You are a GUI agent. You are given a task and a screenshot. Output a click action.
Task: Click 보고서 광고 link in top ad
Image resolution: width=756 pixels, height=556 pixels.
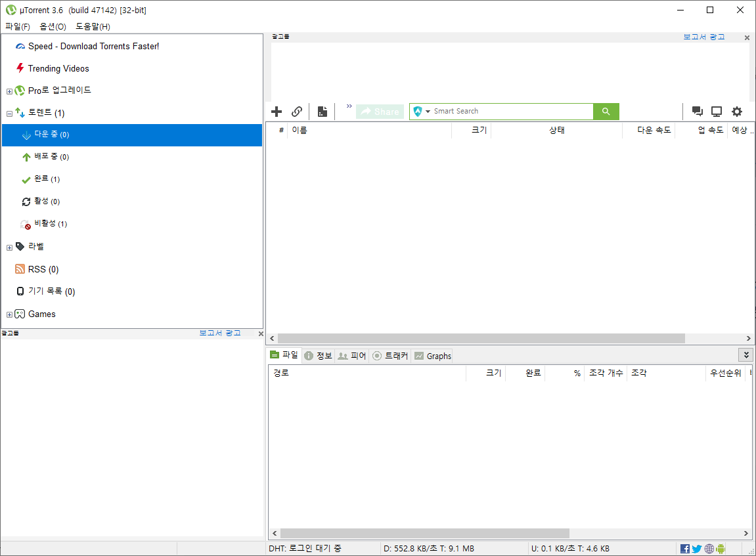(704, 37)
